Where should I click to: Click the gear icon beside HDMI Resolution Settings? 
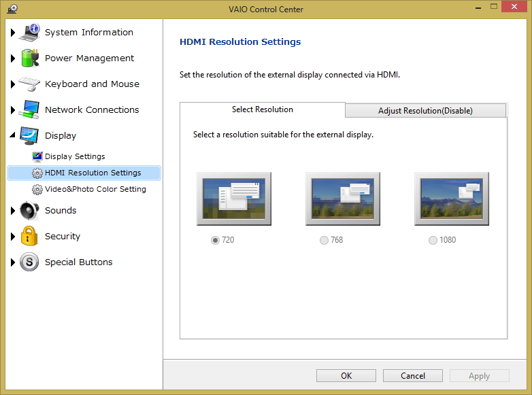(37, 173)
